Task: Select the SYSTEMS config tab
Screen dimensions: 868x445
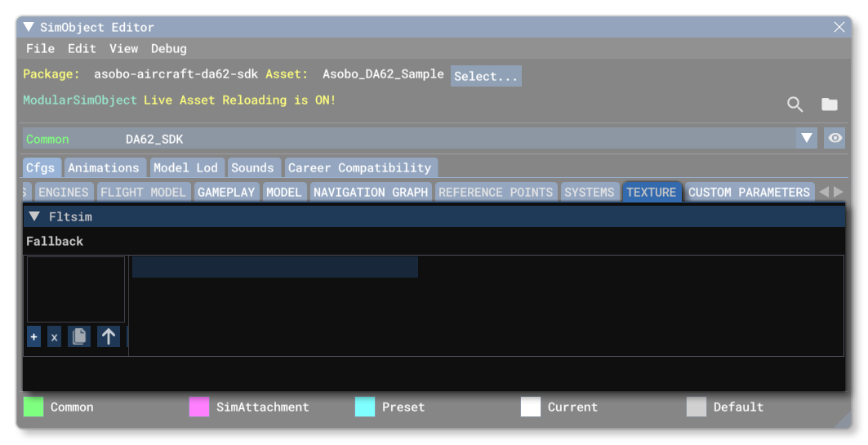Action: (x=590, y=192)
